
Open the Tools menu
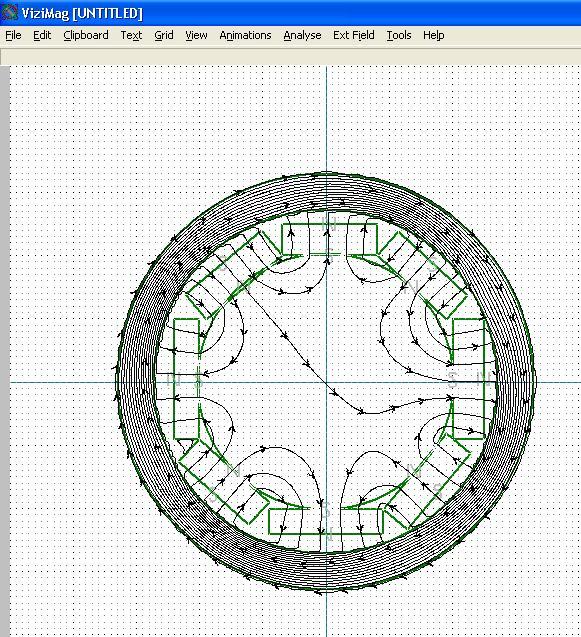[399, 35]
